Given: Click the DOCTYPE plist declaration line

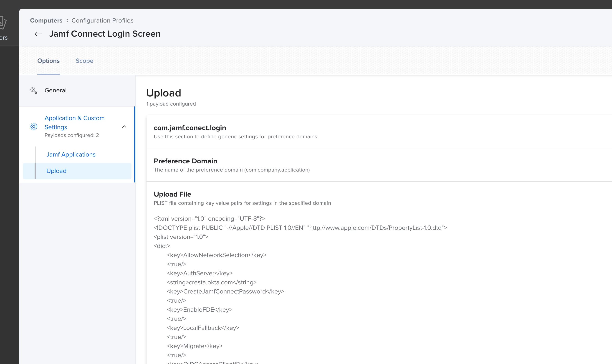Looking at the screenshot, I should (300, 228).
